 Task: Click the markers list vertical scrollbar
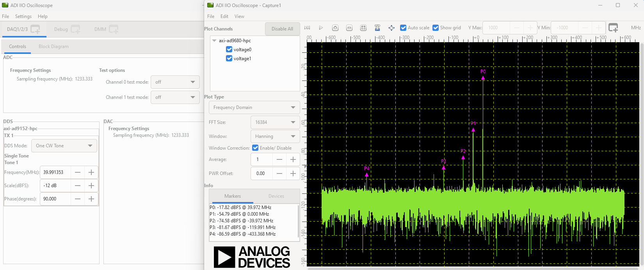(x=299, y=221)
